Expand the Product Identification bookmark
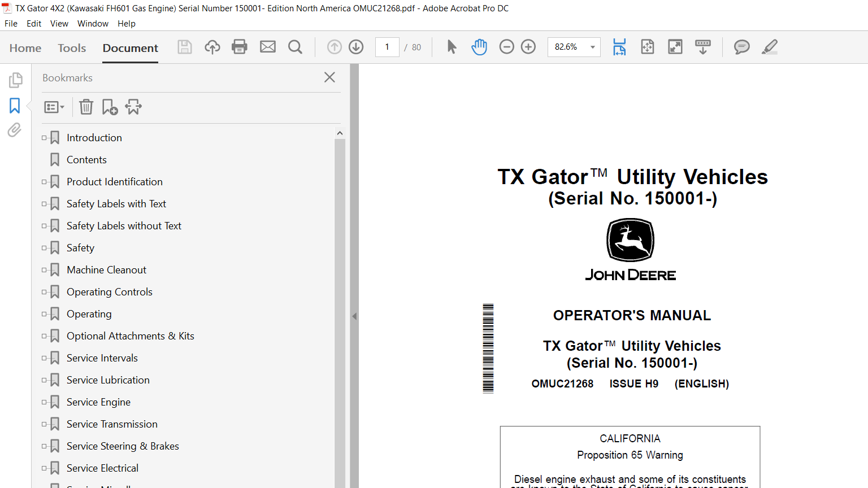868x488 pixels. pos(44,181)
